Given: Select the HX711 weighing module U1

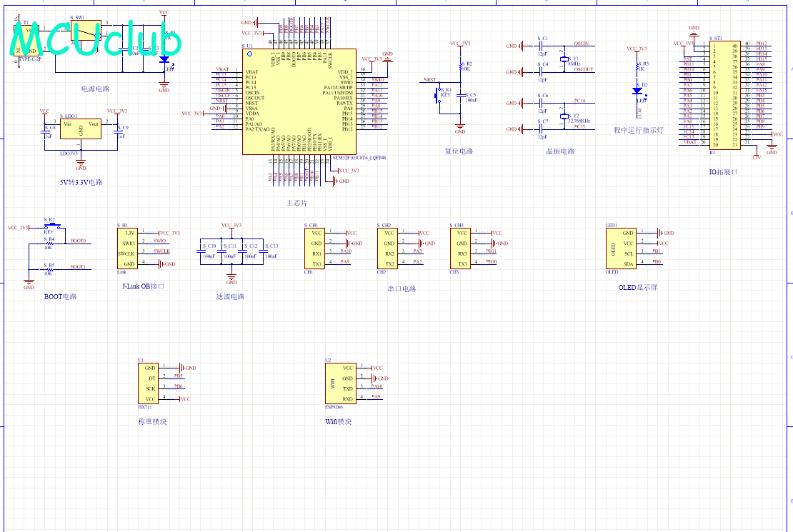Looking at the screenshot, I should coord(149,383).
